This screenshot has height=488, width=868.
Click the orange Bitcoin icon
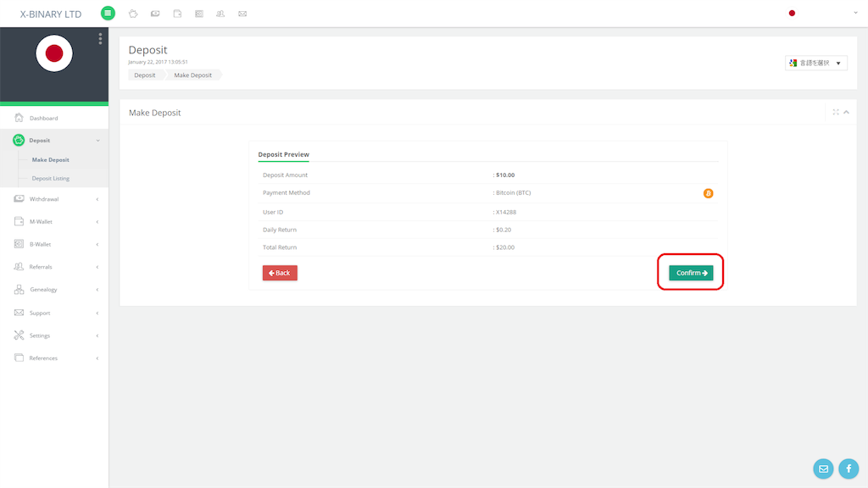point(708,193)
